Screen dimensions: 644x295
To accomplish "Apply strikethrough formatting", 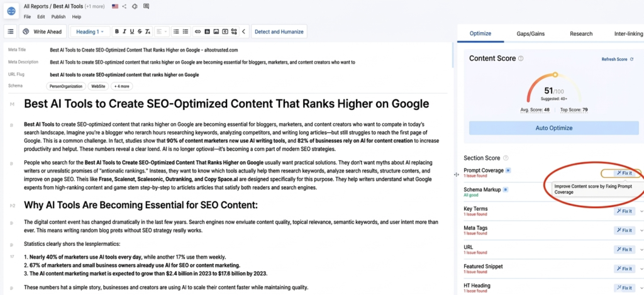I will coord(140,31).
